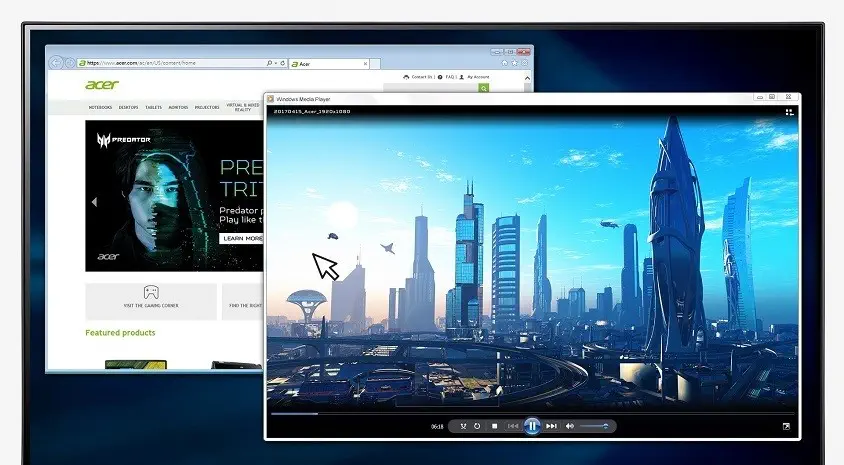This screenshot has width=844, height=465.
Task: Toggle repeat in Media Player
Action: [x=477, y=426]
